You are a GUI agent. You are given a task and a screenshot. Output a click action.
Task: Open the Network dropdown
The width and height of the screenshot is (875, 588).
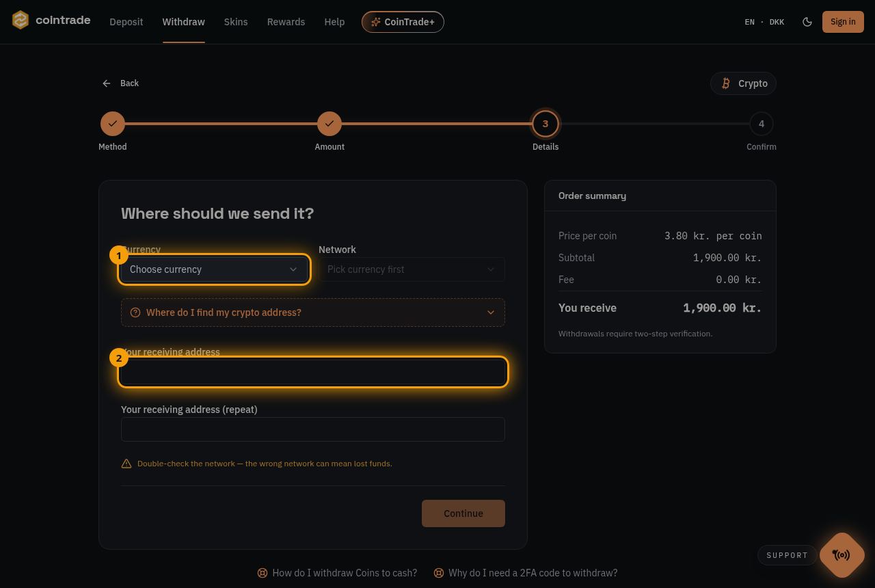pyautogui.click(x=412, y=269)
